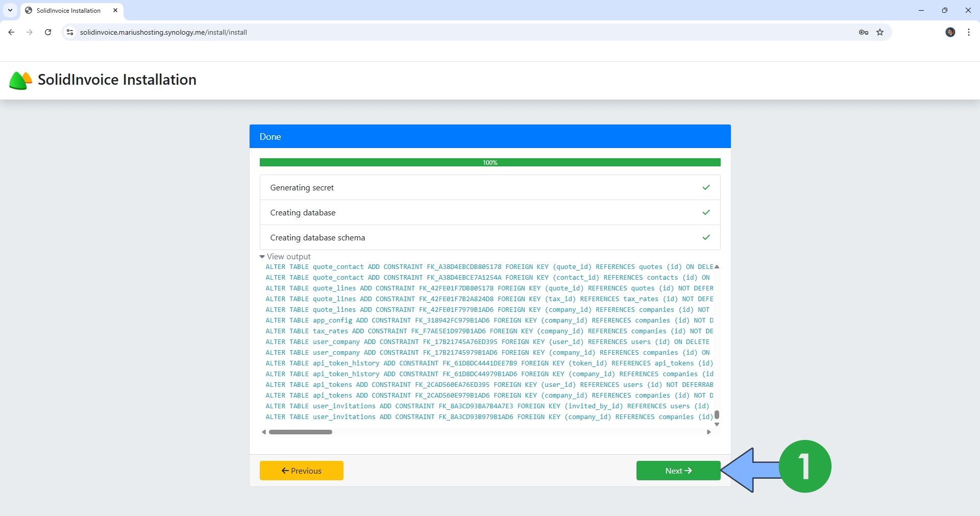Click output scroll-up arrow
980x516 pixels.
[x=717, y=266]
